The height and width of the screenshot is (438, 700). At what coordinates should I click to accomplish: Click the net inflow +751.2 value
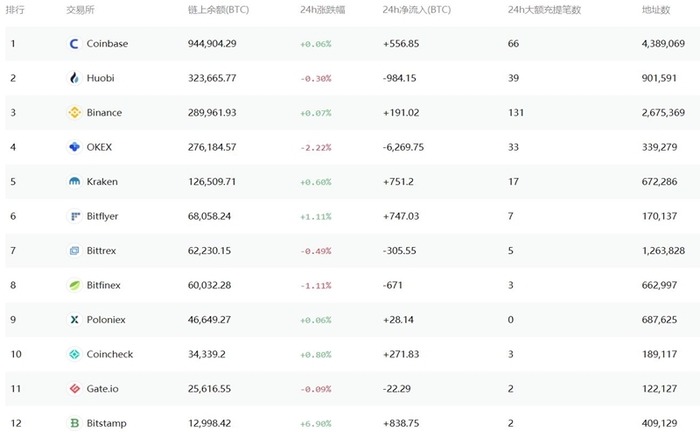(398, 182)
